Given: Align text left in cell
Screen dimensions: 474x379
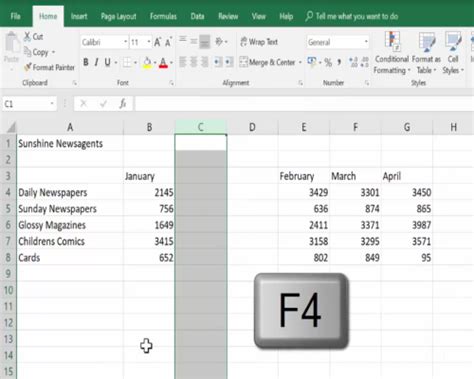Looking at the screenshot, I should [x=183, y=62].
